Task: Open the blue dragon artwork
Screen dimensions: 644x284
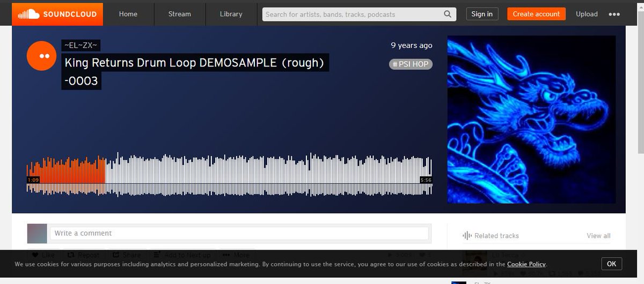Action: (531, 119)
